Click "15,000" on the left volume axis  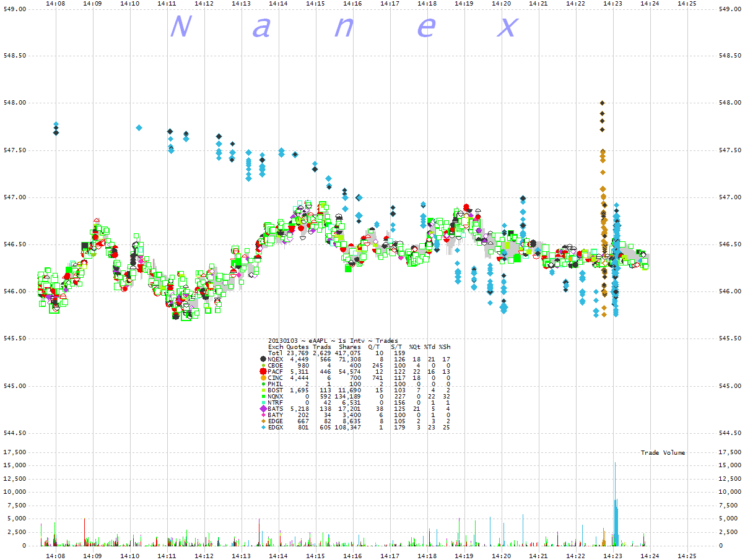click(x=15, y=465)
